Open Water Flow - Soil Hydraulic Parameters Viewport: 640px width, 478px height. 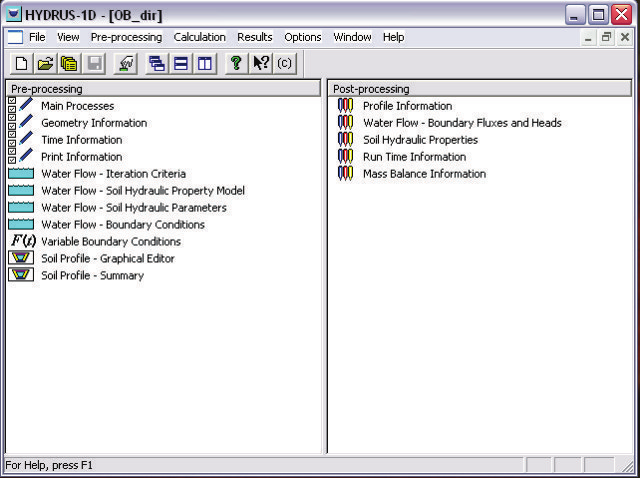pos(134,208)
